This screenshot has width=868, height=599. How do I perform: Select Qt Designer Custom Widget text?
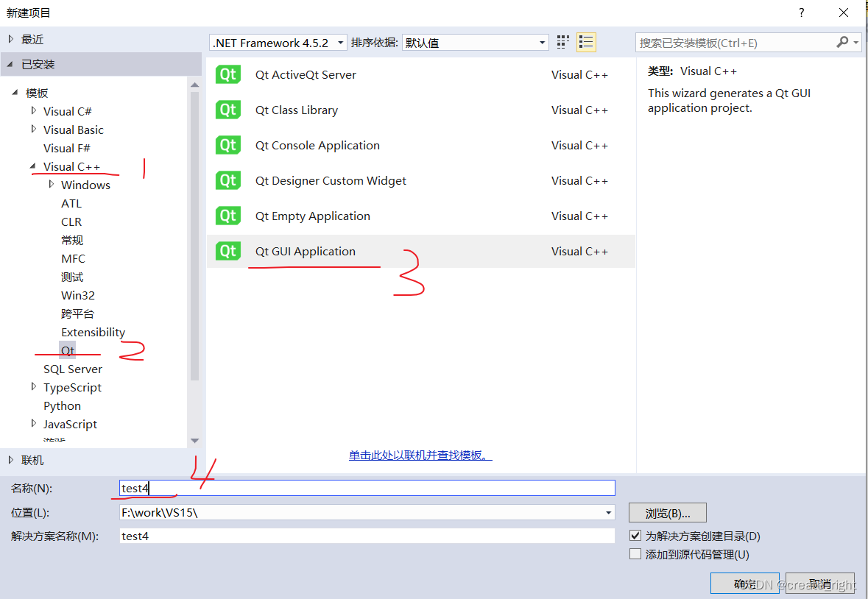(331, 181)
